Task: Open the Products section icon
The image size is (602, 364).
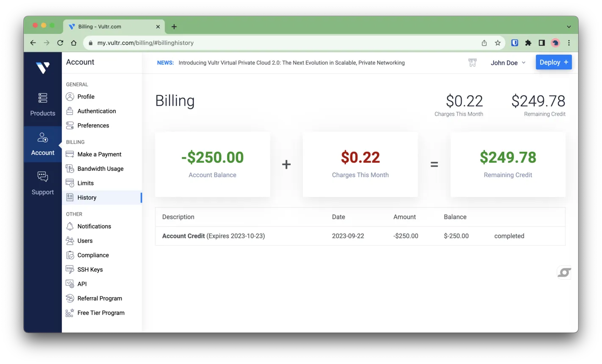Action: click(43, 98)
